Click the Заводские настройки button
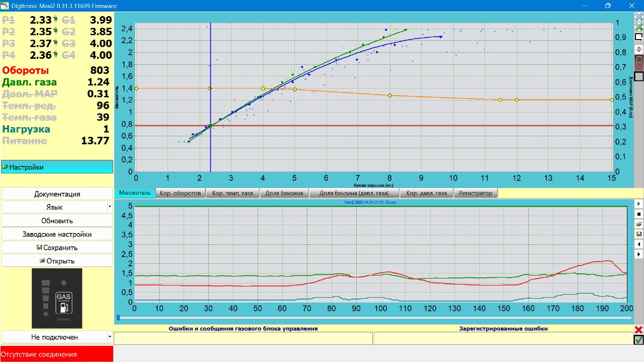The width and height of the screenshot is (644, 362). click(57, 234)
